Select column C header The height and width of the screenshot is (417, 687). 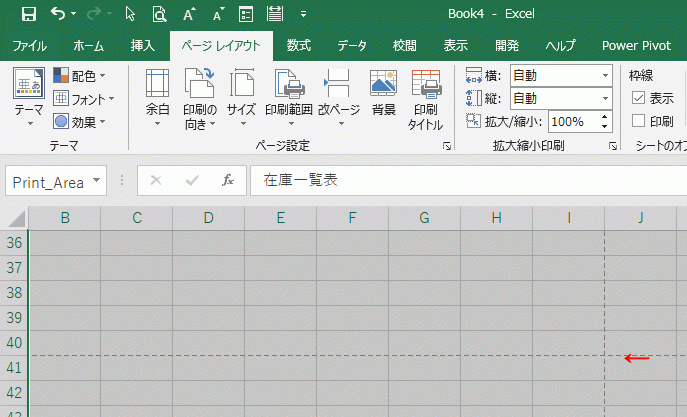(x=137, y=218)
